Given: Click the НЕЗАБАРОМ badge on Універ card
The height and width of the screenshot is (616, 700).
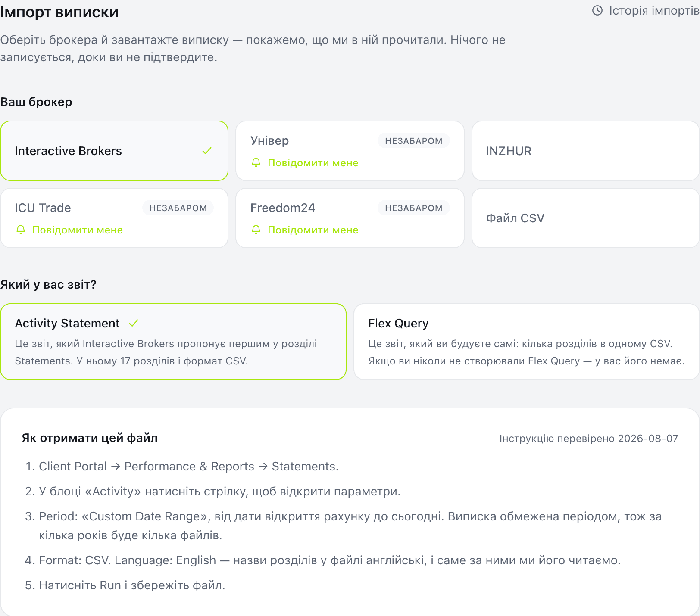Looking at the screenshot, I should (x=414, y=141).
